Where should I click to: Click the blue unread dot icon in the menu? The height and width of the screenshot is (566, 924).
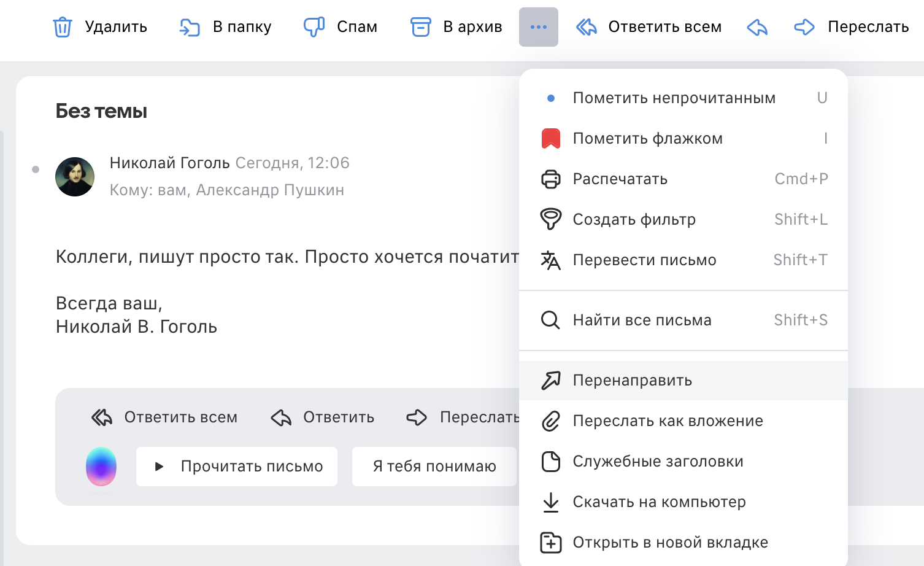(x=551, y=98)
